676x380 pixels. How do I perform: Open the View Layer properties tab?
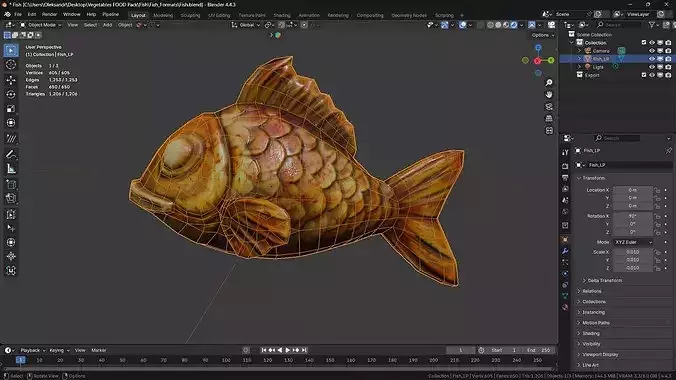point(565,189)
